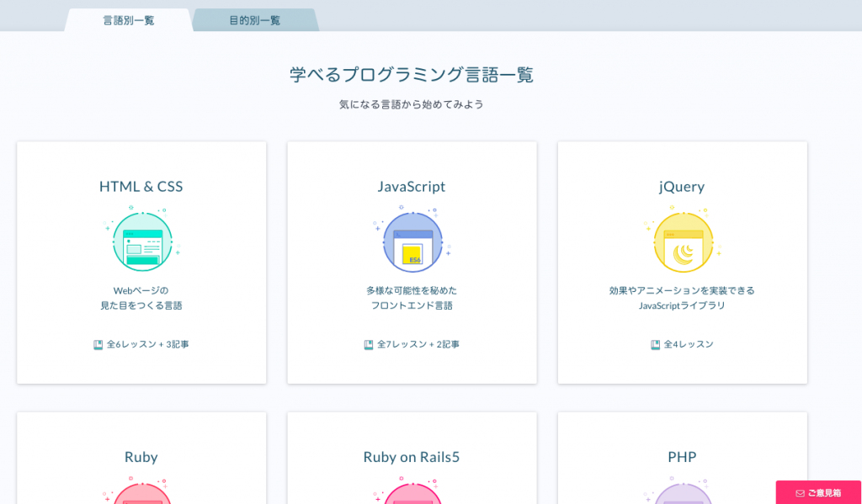862x504 pixels.
Task: Click subtitle 気になる言語から始めてみよう
Action: pyautogui.click(x=412, y=104)
